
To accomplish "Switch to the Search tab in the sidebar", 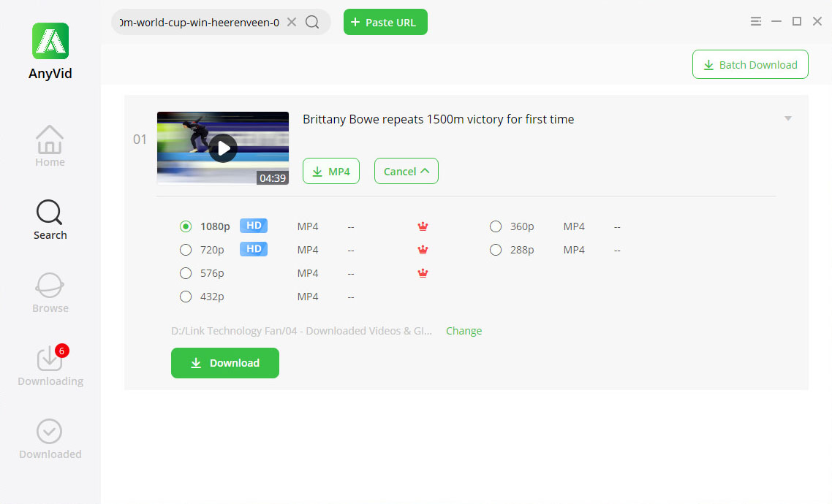I will click(50, 219).
